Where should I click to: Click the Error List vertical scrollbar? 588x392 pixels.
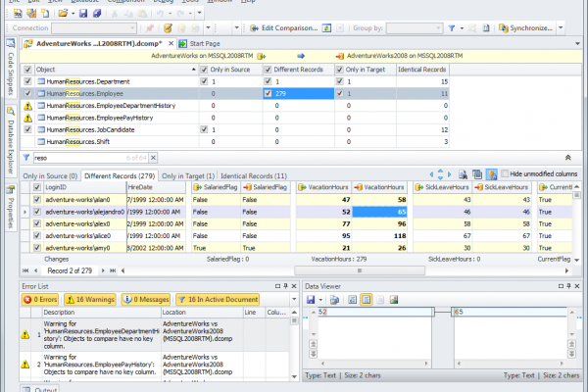[294, 345]
